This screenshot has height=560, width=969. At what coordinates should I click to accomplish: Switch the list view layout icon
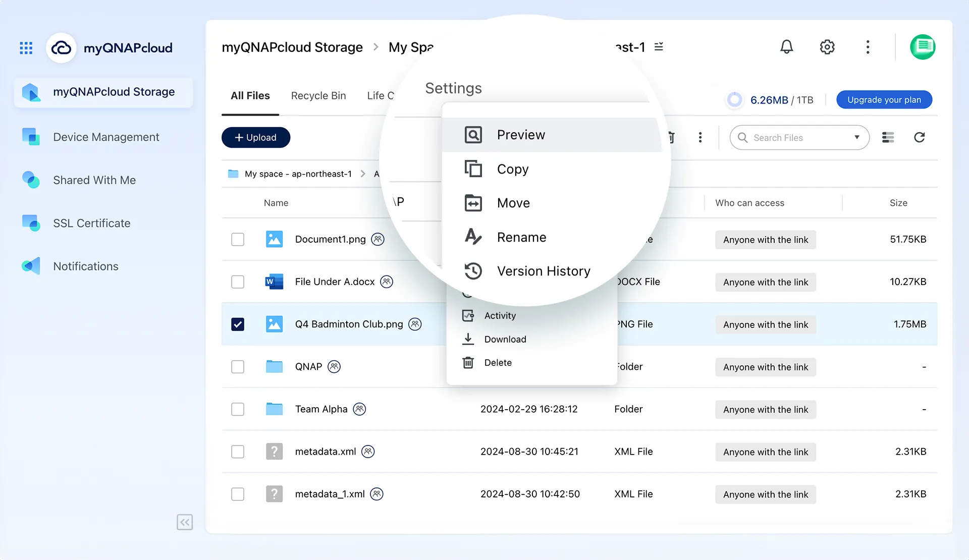point(888,137)
